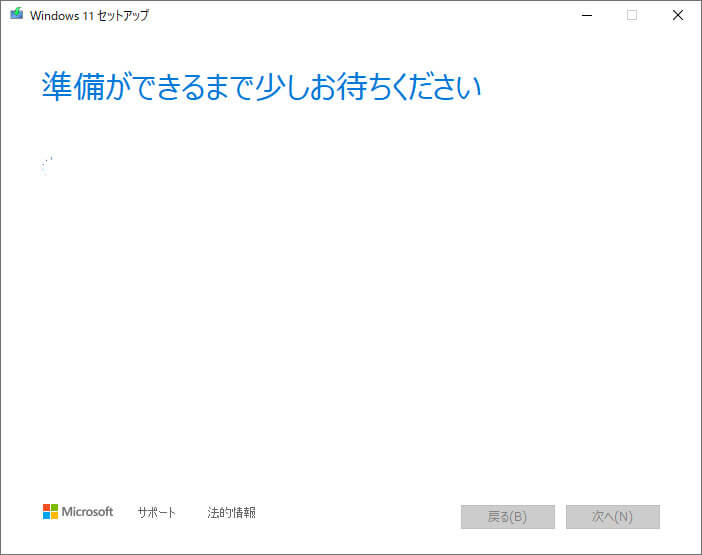Viewport: 702px width, 555px height.
Task: Click the 戻る(B) button
Action: (508, 517)
